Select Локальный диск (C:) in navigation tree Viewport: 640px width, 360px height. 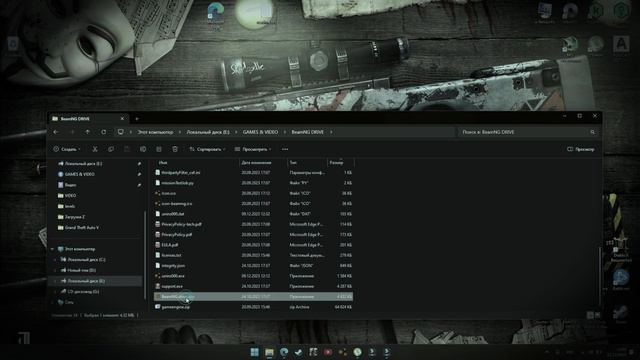[86, 260]
